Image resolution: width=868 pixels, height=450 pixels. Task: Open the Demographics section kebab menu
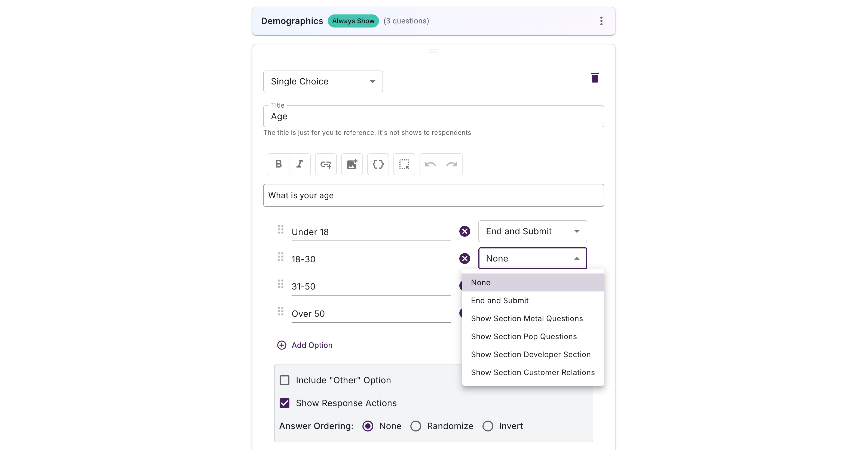[x=601, y=21]
